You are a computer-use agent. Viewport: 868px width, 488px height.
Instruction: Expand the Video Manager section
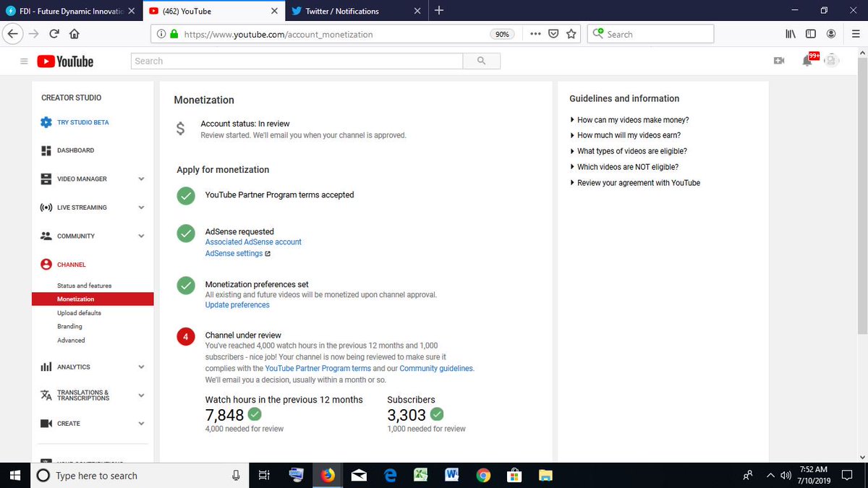[x=141, y=179]
